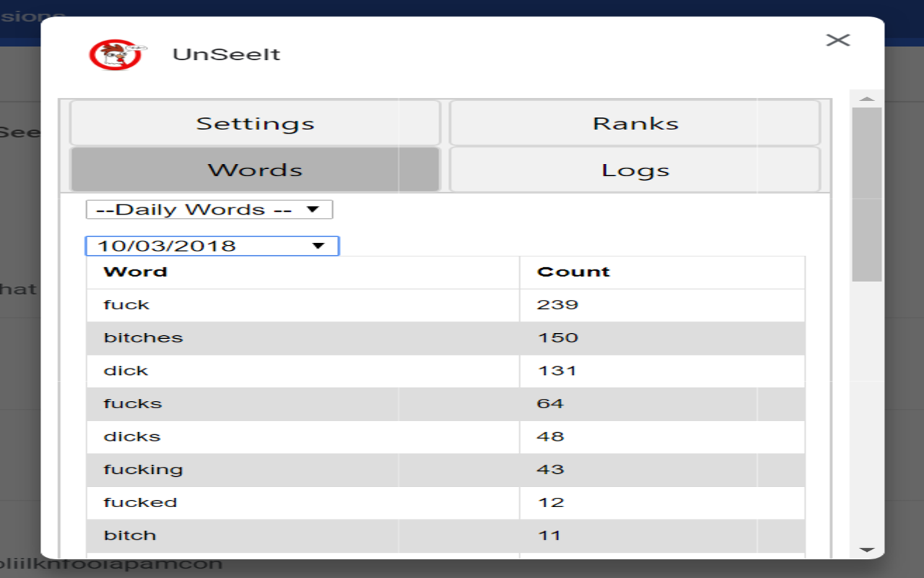Image resolution: width=924 pixels, height=578 pixels.
Task: Switch to the Ranks tab
Action: (635, 124)
